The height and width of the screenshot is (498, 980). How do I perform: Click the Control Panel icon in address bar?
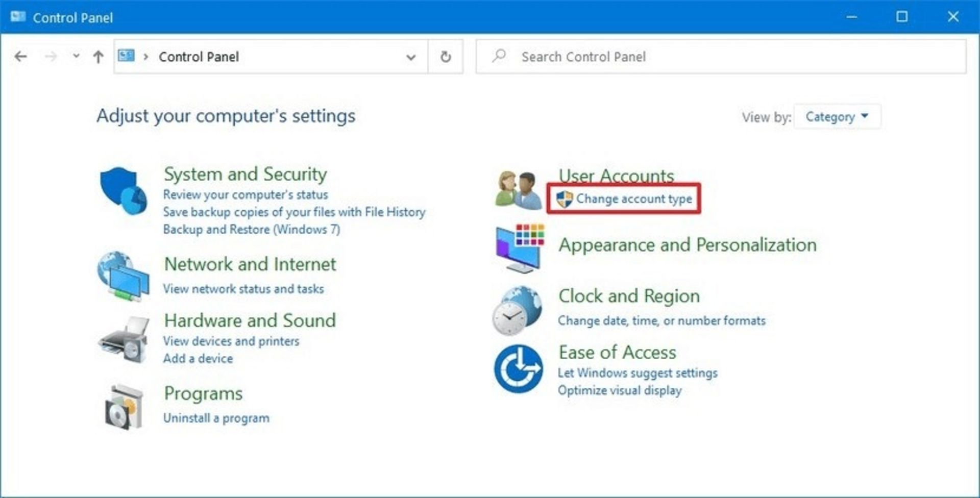126,56
